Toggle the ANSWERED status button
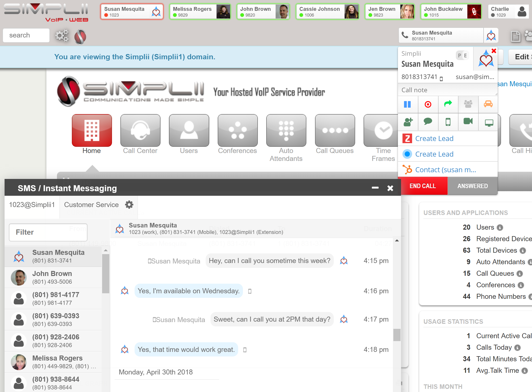Viewport: 532px width, 392px height. click(x=472, y=186)
